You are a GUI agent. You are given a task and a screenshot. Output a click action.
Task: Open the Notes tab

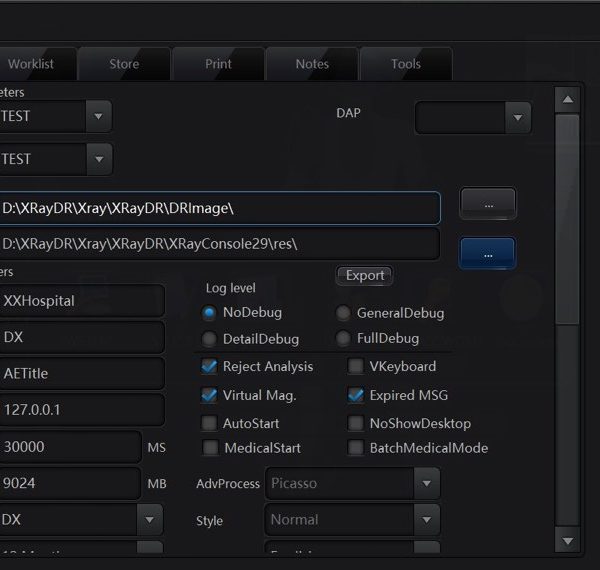point(312,64)
